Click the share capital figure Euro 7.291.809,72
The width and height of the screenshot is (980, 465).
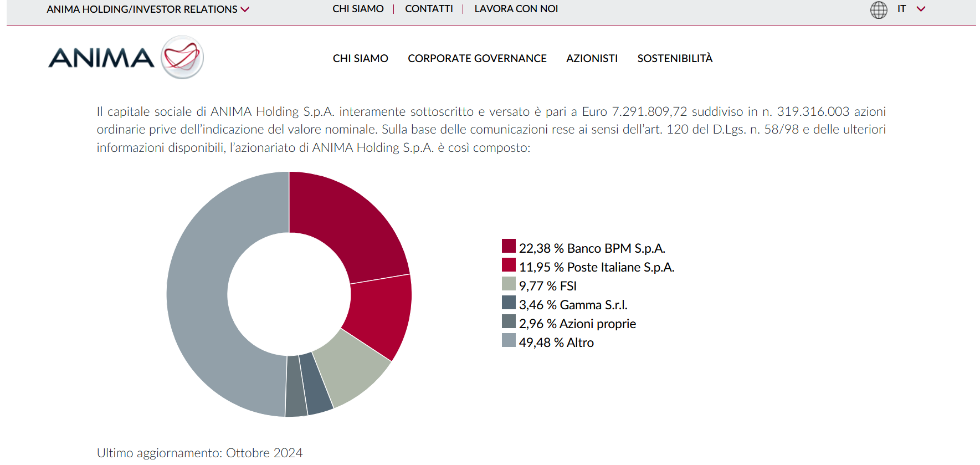point(634,112)
